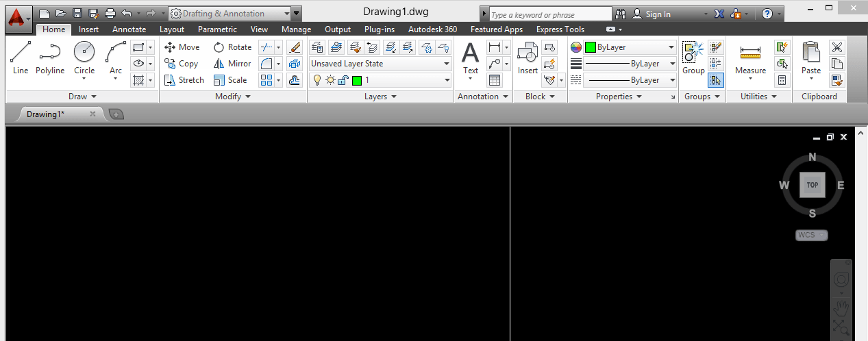Click the Copy command in Modify panel
Screen dimensions: 868x341
pyautogui.click(x=182, y=64)
